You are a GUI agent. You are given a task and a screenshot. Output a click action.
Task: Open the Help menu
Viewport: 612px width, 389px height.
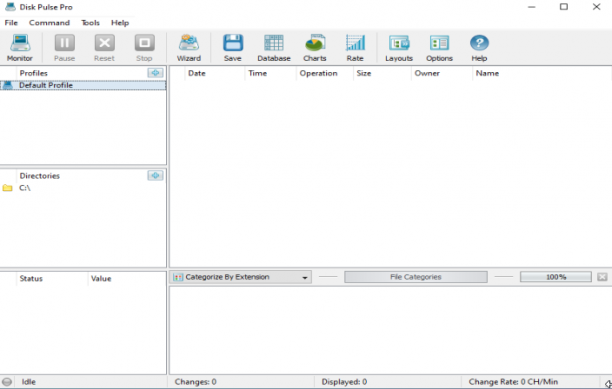coord(120,23)
